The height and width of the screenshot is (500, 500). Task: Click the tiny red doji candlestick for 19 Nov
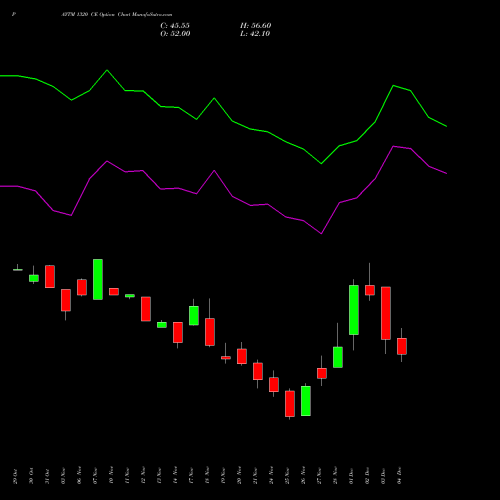tap(226, 358)
